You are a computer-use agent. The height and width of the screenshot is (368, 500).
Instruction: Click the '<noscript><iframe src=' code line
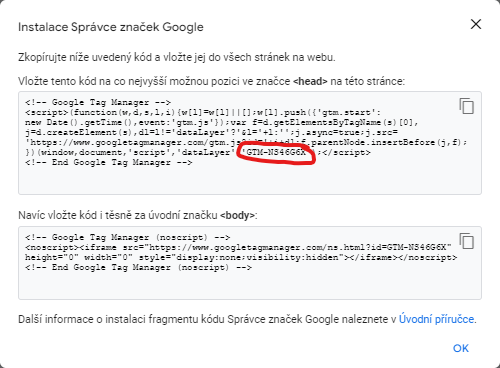click(x=238, y=247)
